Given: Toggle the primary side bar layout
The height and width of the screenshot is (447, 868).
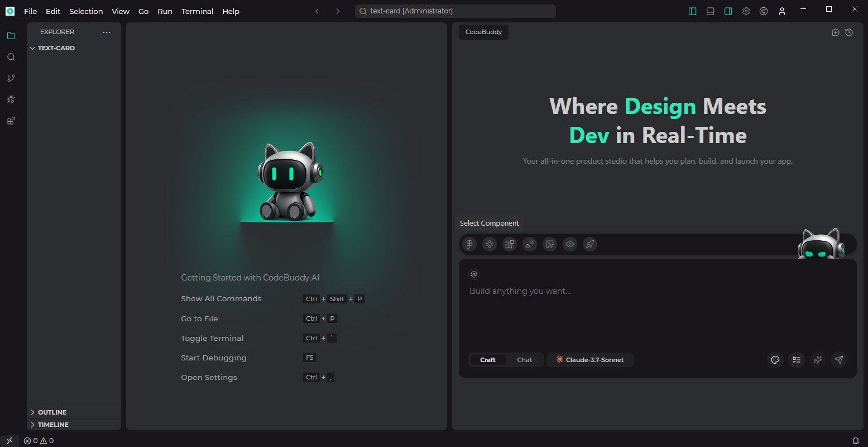Looking at the screenshot, I should tap(693, 11).
